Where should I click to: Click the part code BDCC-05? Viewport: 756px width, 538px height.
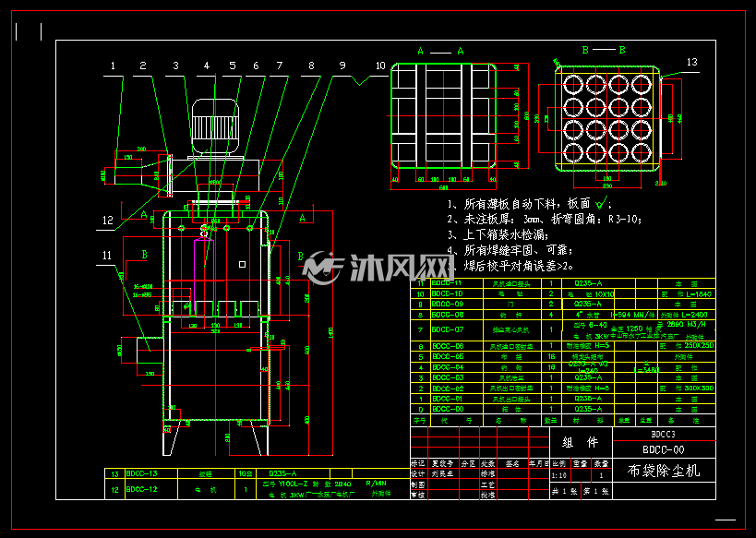point(448,357)
